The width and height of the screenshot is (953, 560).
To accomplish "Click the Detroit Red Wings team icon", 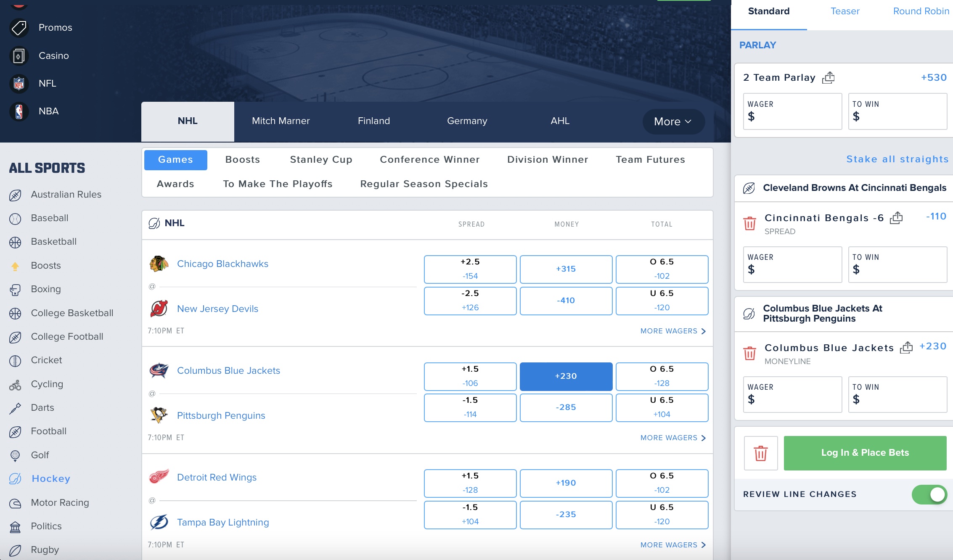I will click(x=159, y=477).
